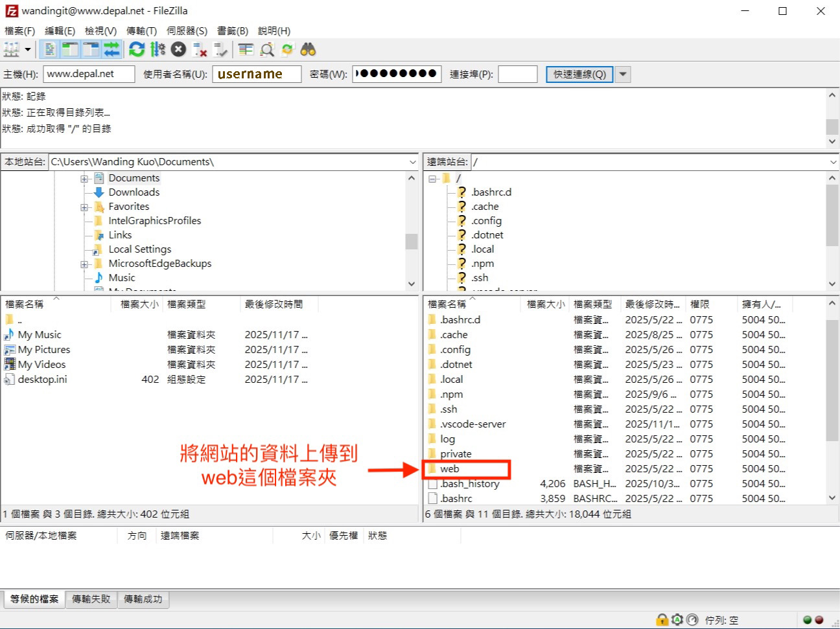
Task: Click the binoculars file search icon
Action: pyautogui.click(x=308, y=49)
